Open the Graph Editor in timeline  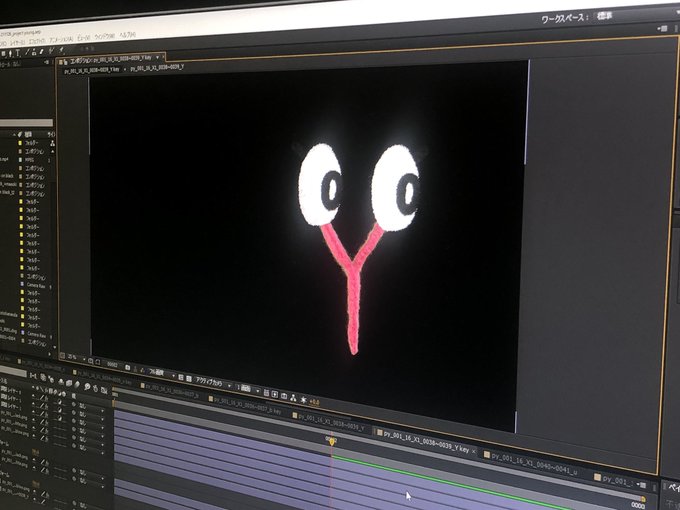tap(104, 391)
